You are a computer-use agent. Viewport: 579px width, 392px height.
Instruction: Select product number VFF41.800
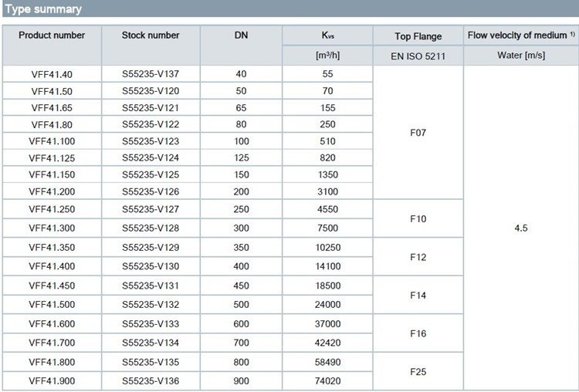coord(52,362)
